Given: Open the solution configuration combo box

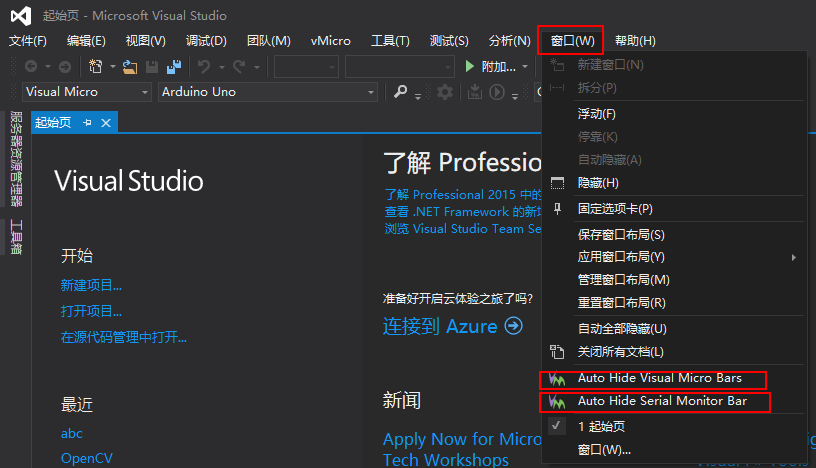Looking at the screenshot, I should point(307,67).
